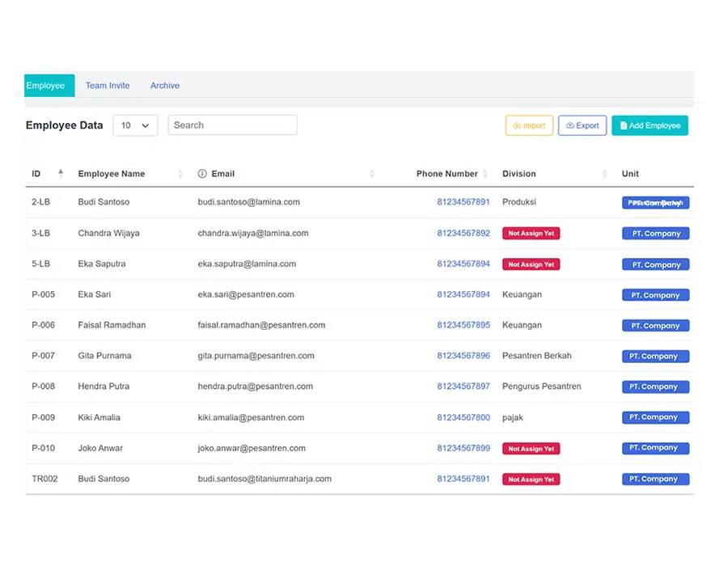The height and width of the screenshot is (566, 728).
Task: Focus the Search input field
Action: point(233,125)
